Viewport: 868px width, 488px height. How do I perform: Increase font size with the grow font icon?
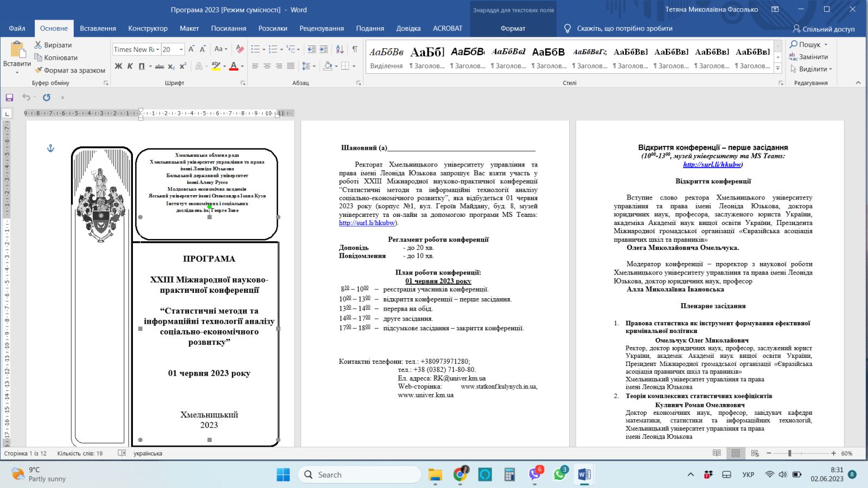[x=191, y=49]
